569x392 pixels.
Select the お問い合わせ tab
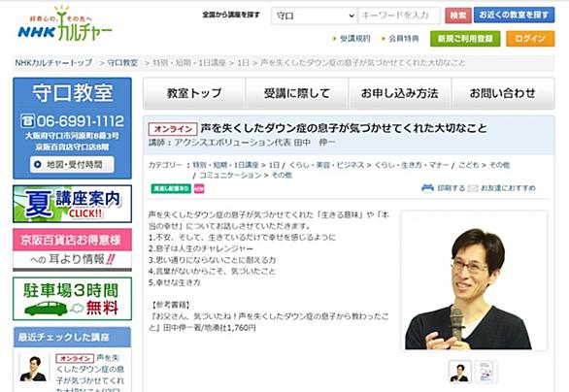point(503,93)
